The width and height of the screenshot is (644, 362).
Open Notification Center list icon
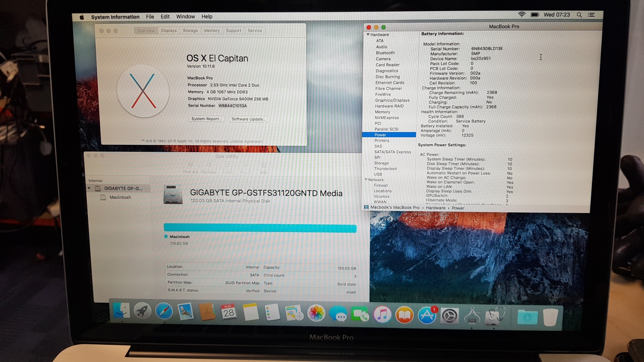591,15
